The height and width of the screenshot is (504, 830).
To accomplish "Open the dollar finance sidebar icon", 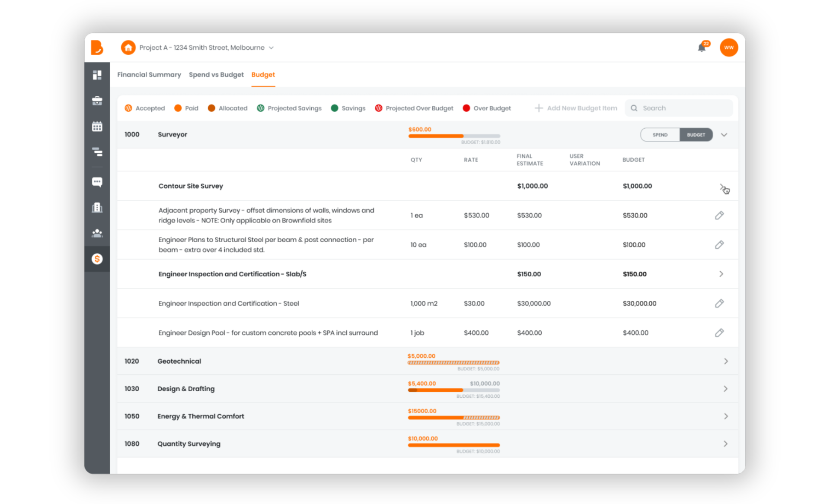I will pos(97,259).
